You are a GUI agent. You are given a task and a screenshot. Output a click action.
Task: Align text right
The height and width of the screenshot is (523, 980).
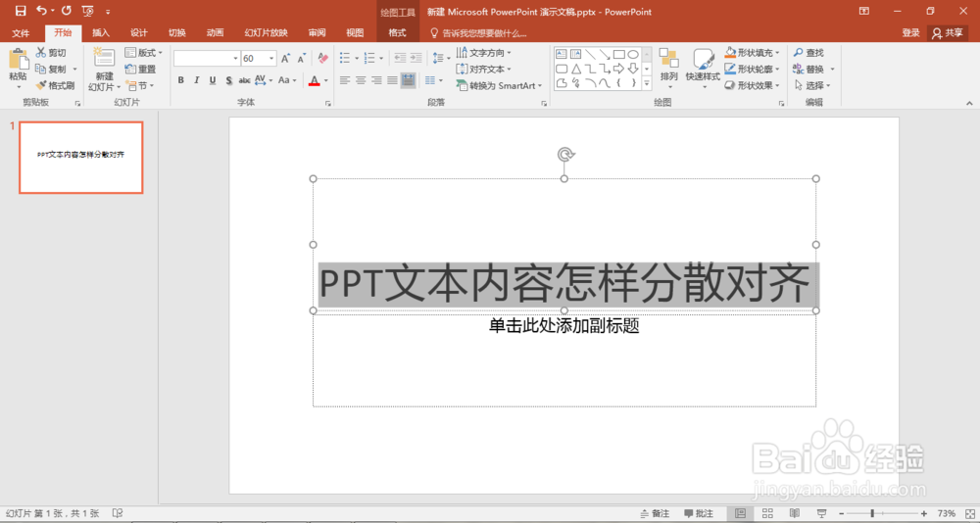(x=376, y=80)
